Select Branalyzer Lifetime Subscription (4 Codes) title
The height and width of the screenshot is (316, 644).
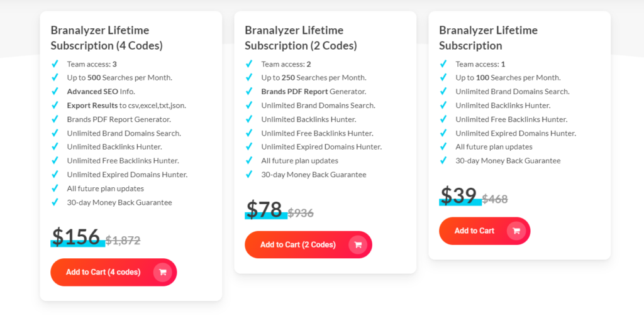tap(107, 38)
